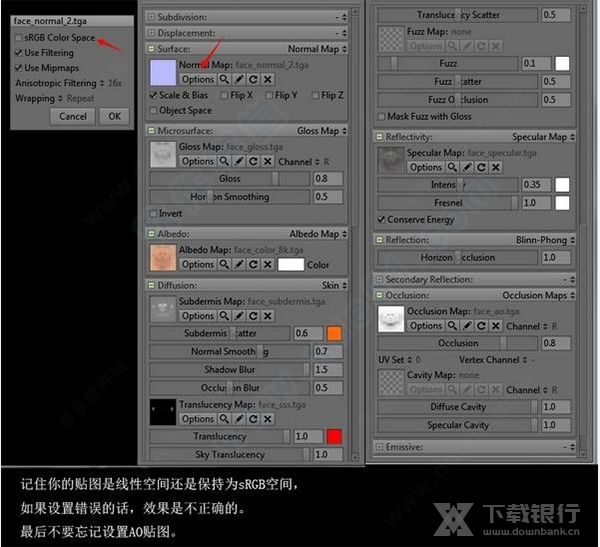Reload the Gloss Map texture
Screen dimensions: 600x547
tap(253, 161)
